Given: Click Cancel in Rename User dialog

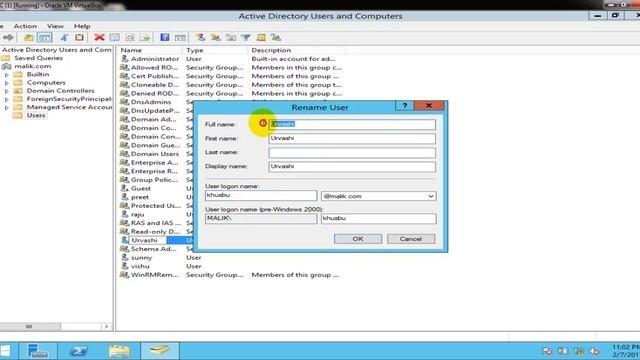Looking at the screenshot, I should point(411,239).
